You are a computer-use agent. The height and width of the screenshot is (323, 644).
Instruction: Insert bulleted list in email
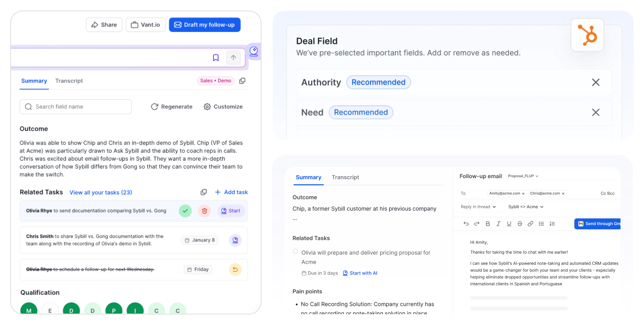click(x=541, y=224)
